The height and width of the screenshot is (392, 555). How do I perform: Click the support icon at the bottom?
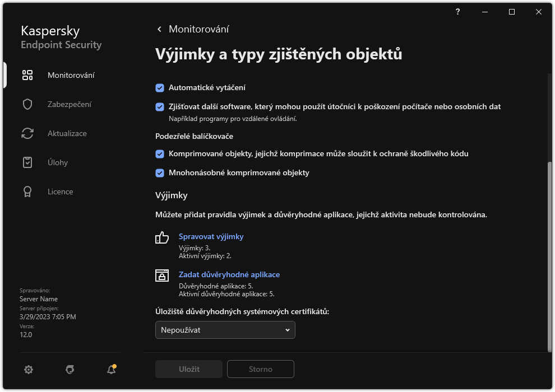point(70,370)
